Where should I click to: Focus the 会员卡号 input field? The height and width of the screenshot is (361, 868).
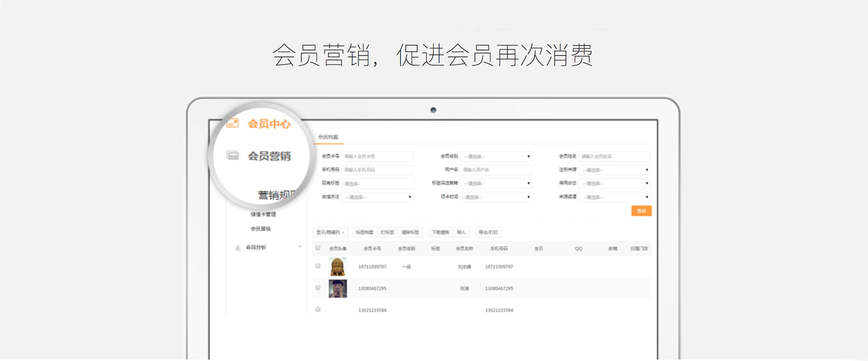tap(377, 157)
